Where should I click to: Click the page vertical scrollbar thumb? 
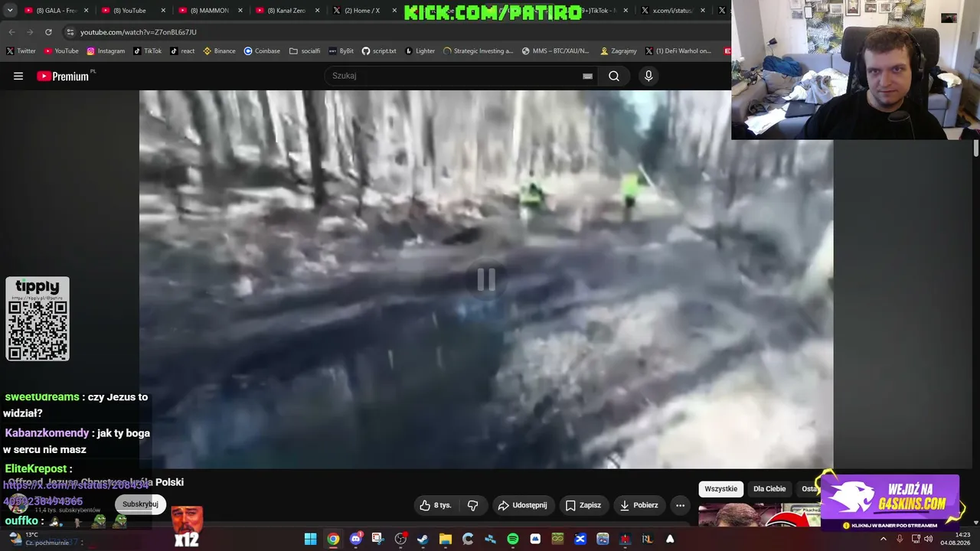[x=976, y=148]
